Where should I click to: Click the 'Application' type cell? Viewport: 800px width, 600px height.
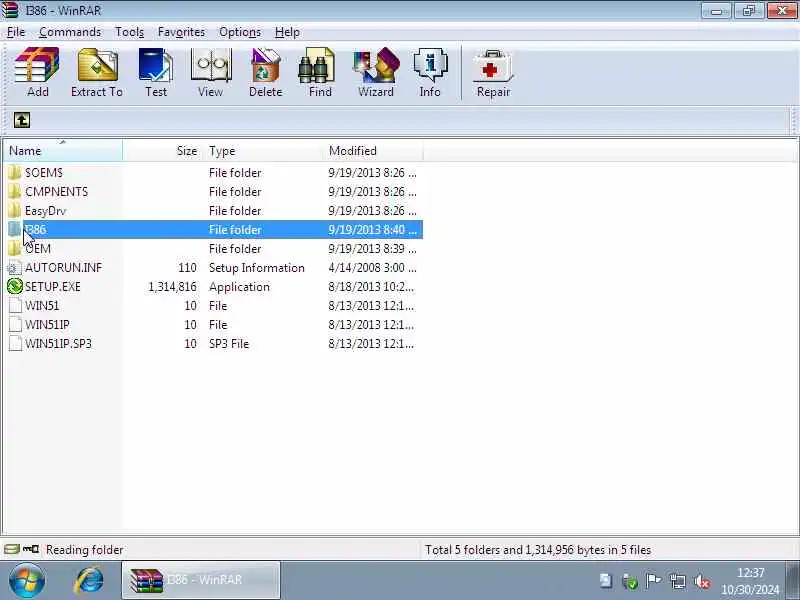pyautogui.click(x=239, y=287)
